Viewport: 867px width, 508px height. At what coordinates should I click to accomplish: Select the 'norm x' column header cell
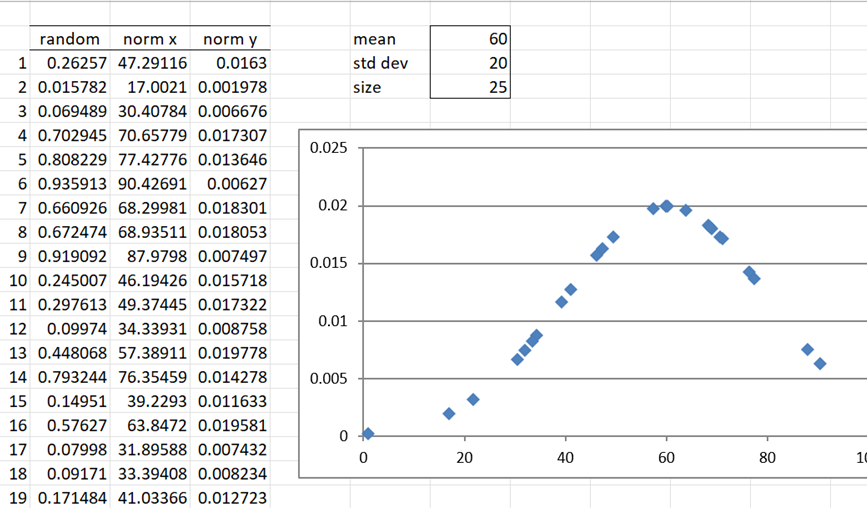click(149, 39)
